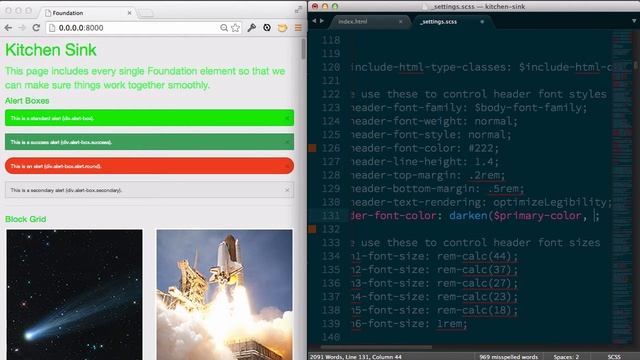
Task: Click the red round alert box
Action: pos(149,166)
